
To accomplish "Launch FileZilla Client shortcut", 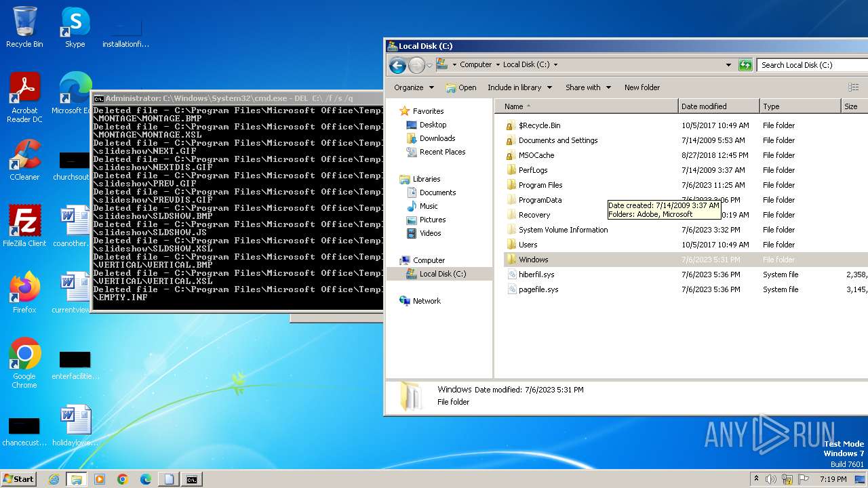I will pyautogui.click(x=24, y=226).
